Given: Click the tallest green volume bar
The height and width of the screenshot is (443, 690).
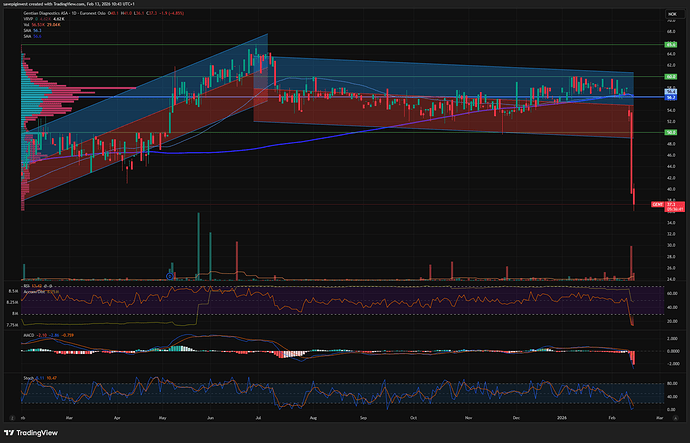Looking at the screenshot, I should (200, 245).
